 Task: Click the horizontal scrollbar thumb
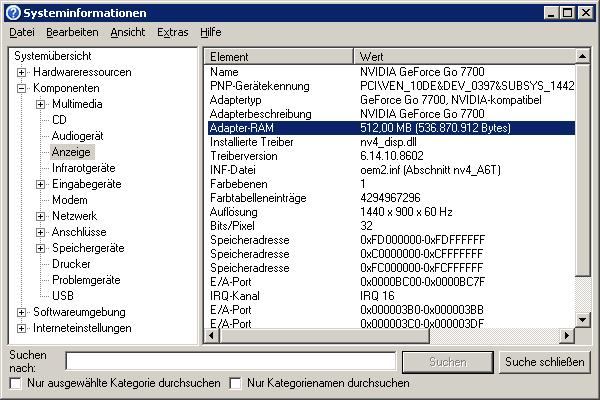(x=324, y=336)
